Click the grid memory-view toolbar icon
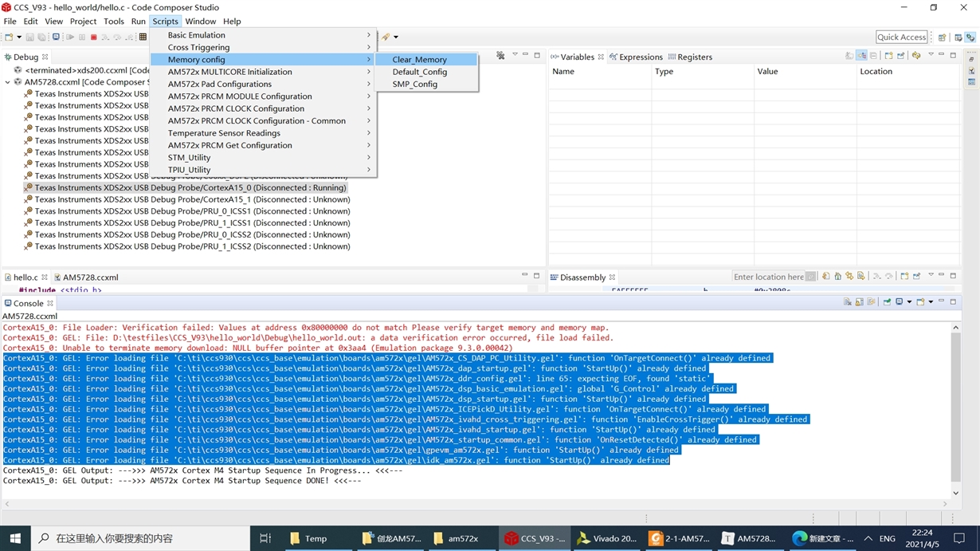Screen dimensions: 980x551 [143, 37]
